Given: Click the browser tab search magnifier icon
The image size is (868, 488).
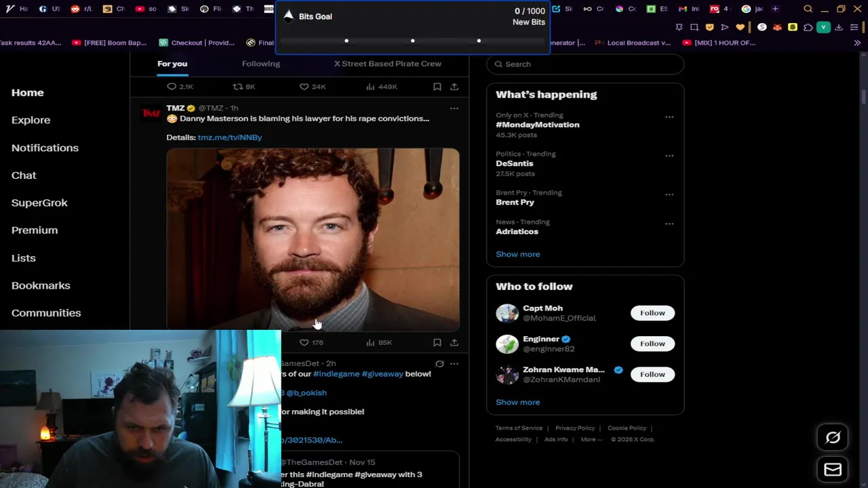Looking at the screenshot, I should pos(808,9).
